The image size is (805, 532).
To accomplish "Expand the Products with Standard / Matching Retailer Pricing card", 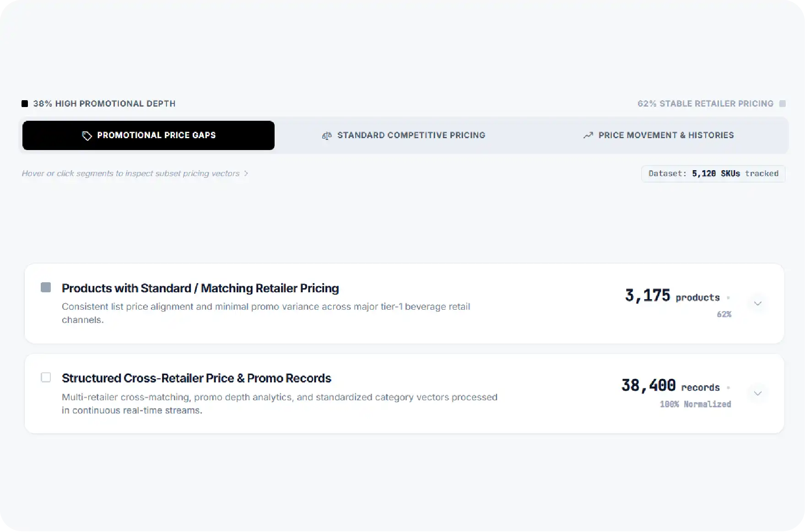I will tap(758, 303).
